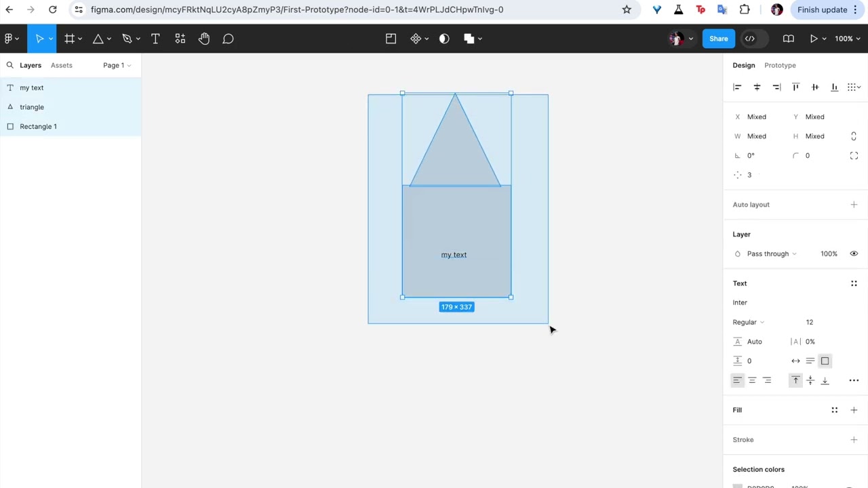Open tidy up distribute dropdown
The image size is (868, 488).
pos(854,87)
